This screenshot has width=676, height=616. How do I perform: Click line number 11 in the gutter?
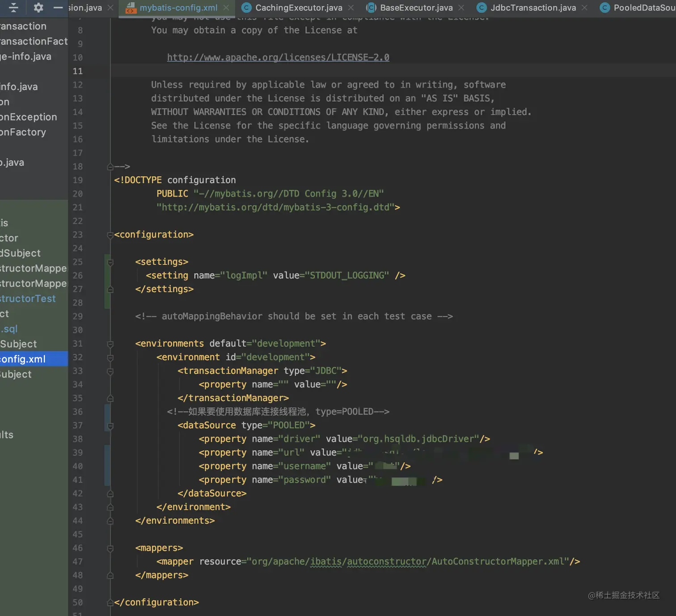78,71
